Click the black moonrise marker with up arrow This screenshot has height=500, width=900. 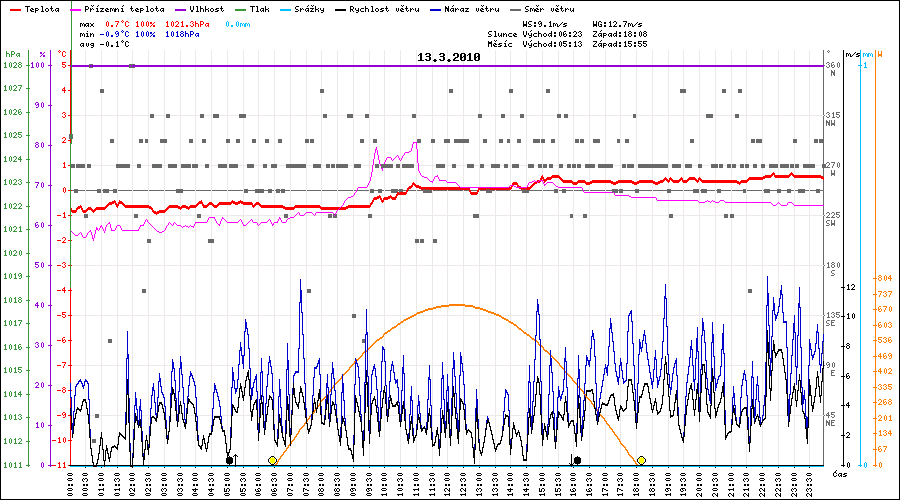click(x=230, y=460)
